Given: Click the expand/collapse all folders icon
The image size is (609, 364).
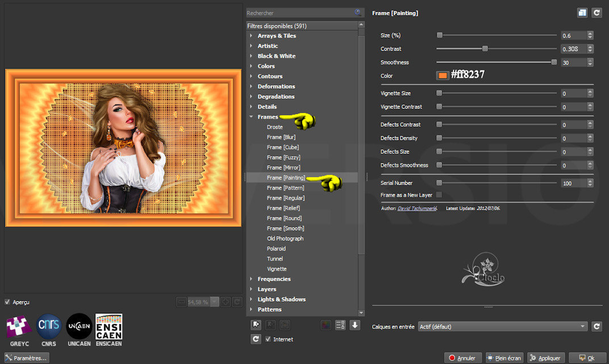Looking at the screenshot, I should pos(340,325).
